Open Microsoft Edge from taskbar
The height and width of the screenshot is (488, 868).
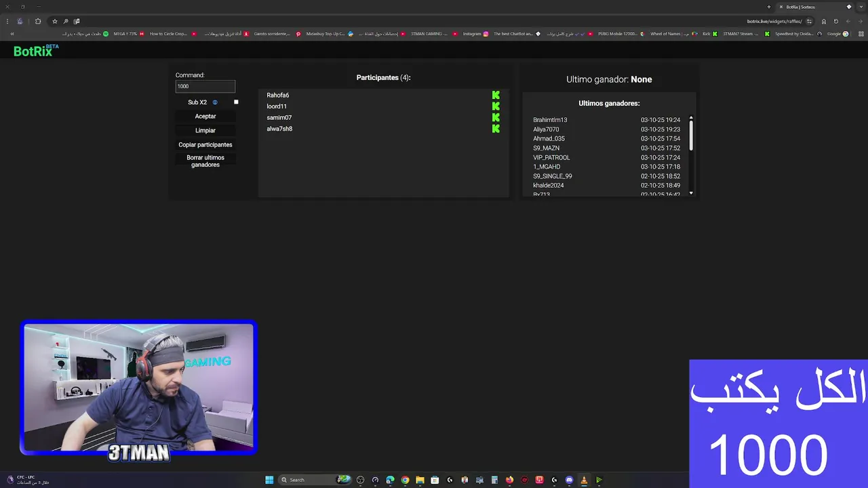(390, 480)
